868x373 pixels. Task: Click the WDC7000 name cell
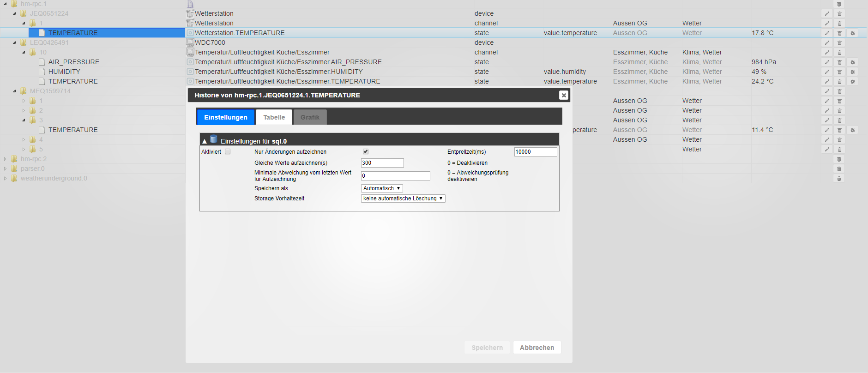click(210, 42)
